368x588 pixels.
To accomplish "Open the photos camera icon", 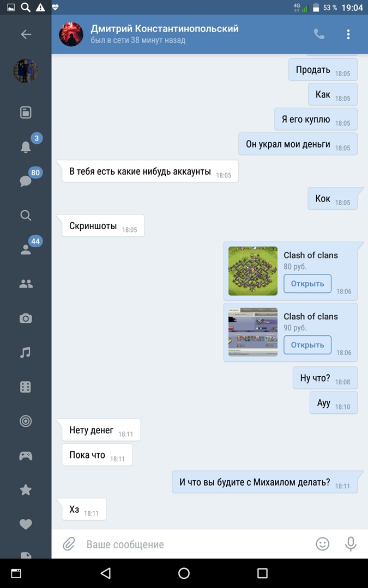I will (x=26, y=318).
